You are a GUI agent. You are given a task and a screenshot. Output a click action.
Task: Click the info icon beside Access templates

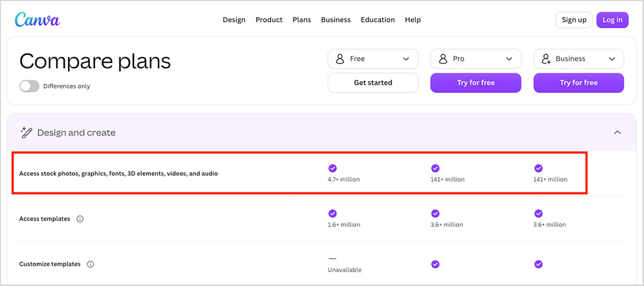(x=80, y=219)
